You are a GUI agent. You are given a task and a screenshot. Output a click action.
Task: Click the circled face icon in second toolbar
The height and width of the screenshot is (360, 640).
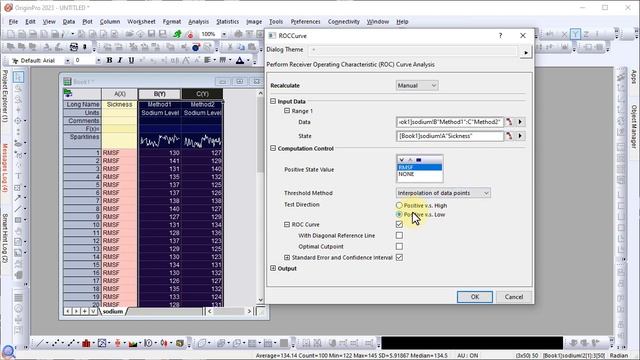(x=73, y=47)
